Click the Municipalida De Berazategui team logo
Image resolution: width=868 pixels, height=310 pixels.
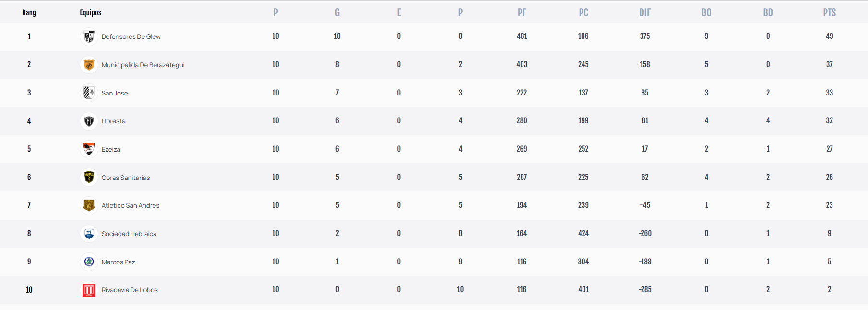pyautogui.click(x=89, y=65)
